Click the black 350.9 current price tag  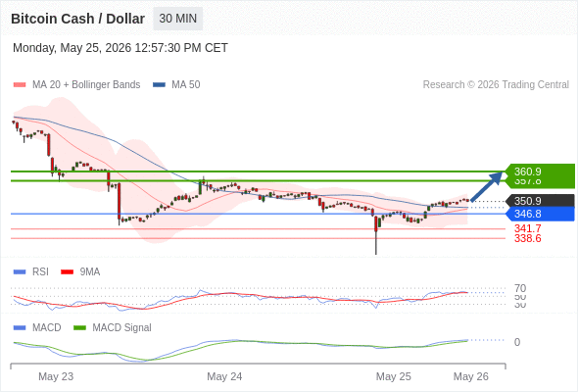[540, 201]
